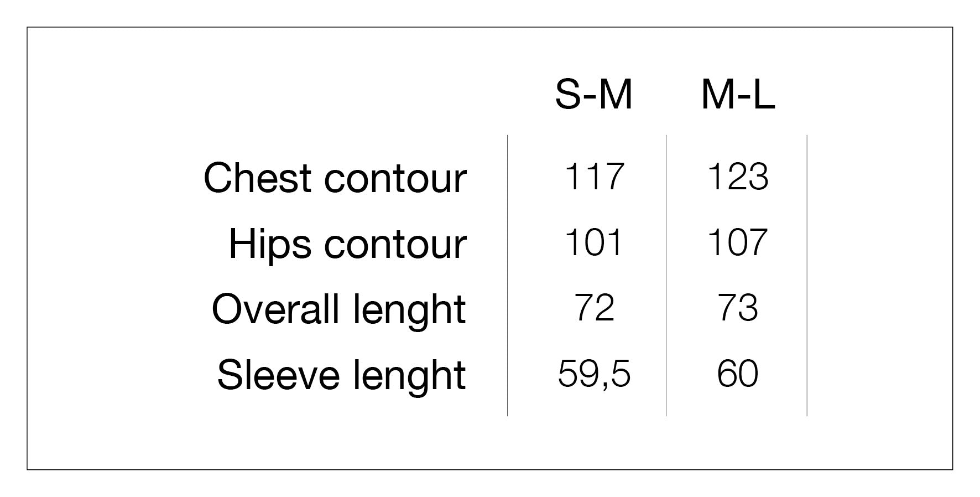Select the Chest contour row label
980x497 pixels.
(x=335, y=178)
